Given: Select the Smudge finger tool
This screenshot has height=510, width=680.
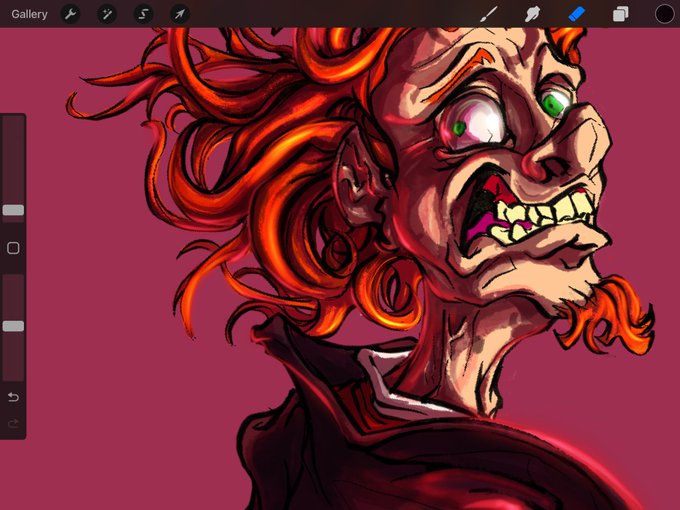Looking at the screenshot, I should point(532,14).
